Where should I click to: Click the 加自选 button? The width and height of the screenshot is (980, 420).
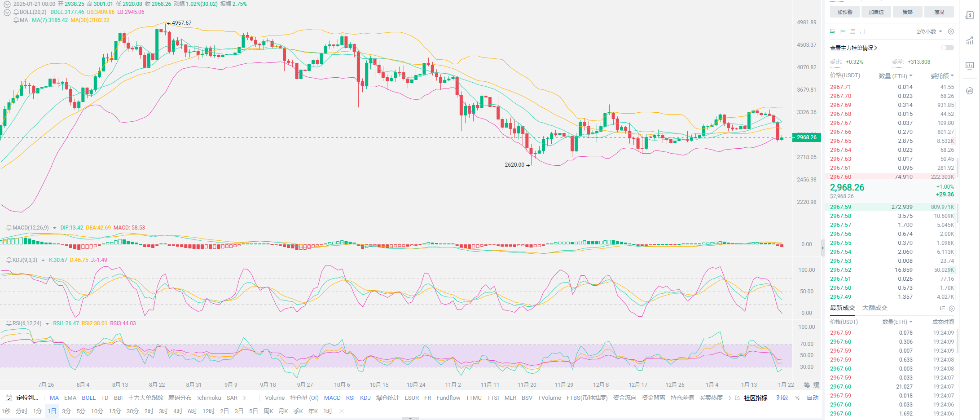pos(876,12)
